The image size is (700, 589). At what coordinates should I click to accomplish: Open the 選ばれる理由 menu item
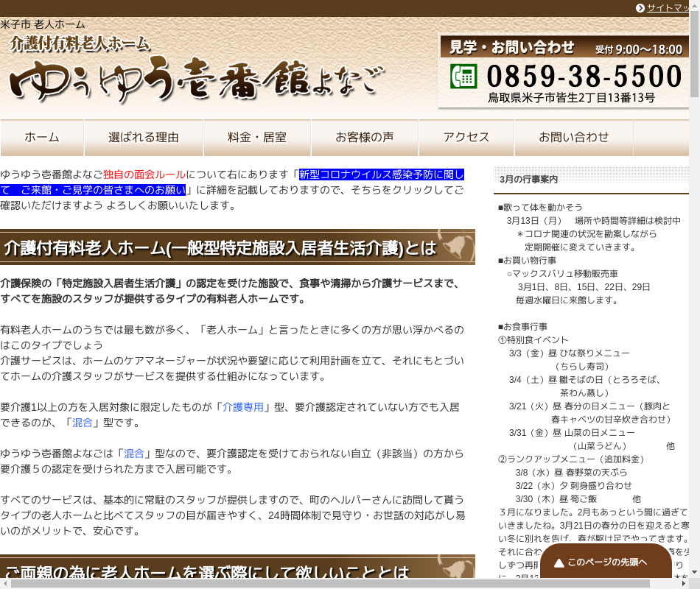(x=144, y=138)
